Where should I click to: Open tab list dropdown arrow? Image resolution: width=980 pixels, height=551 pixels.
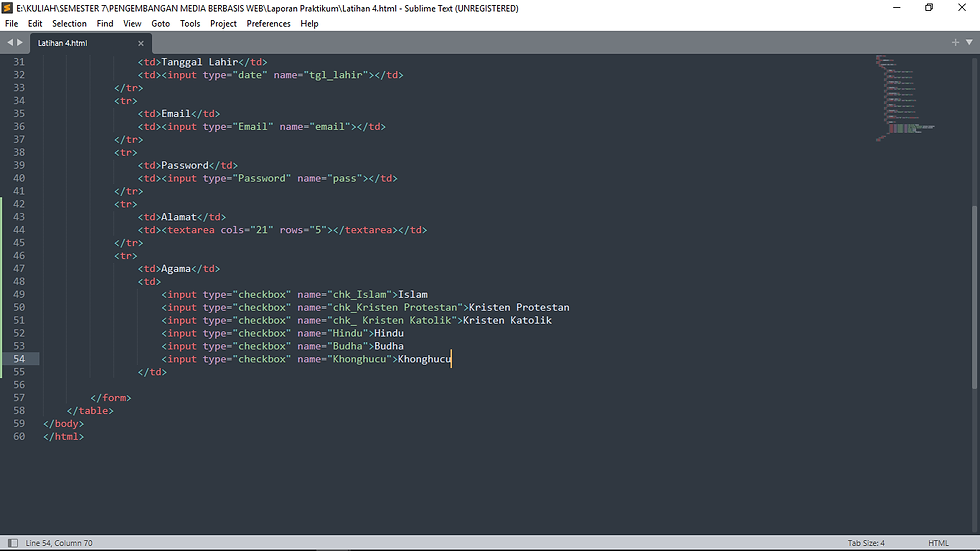[969, 42]
